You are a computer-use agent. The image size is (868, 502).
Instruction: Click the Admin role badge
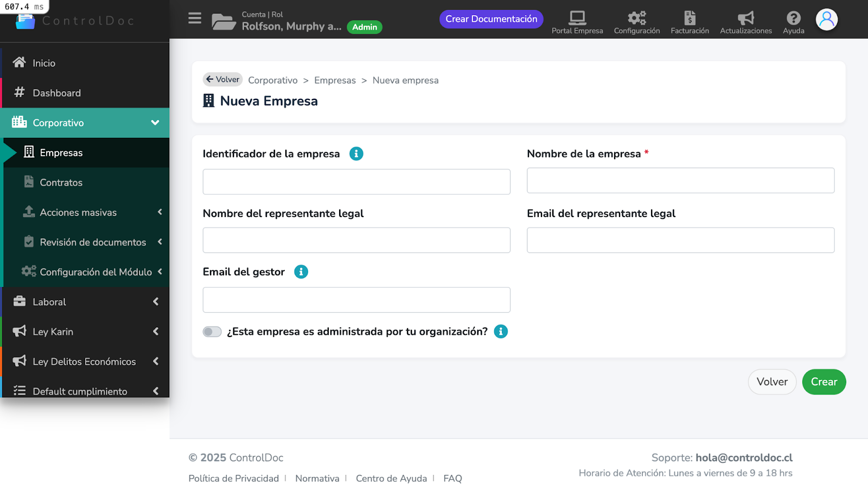[365, 27]
